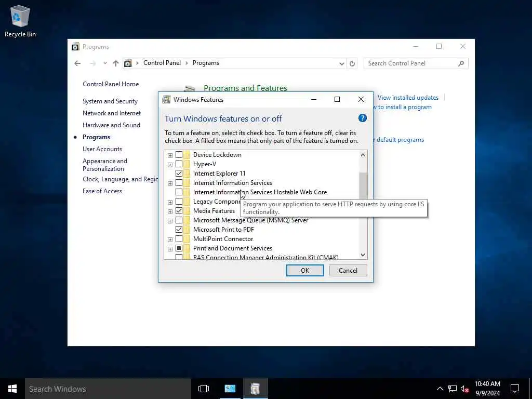Screen dimensions: 532x399
Task: Click the Control Panel taskbar icon
Action: pyautogui.click(x=230, y=389)
